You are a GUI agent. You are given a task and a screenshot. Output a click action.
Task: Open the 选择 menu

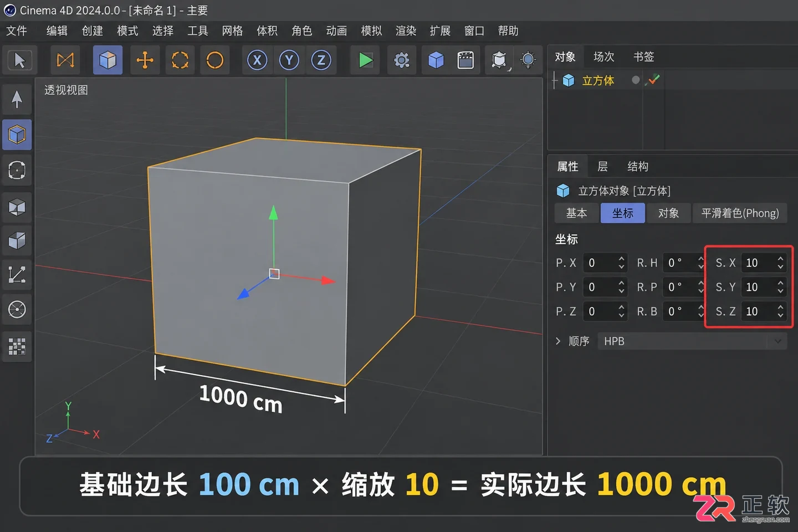point(163,31)
